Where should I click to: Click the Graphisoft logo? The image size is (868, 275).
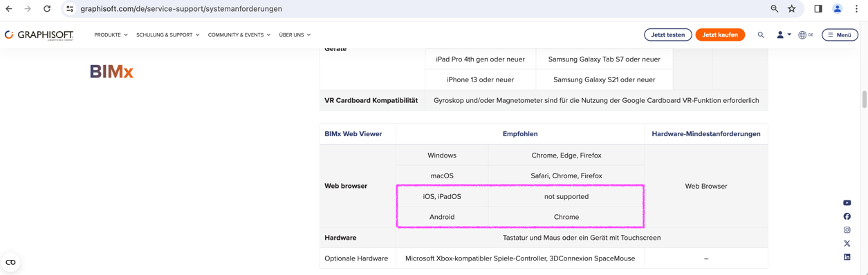(39, 35)
